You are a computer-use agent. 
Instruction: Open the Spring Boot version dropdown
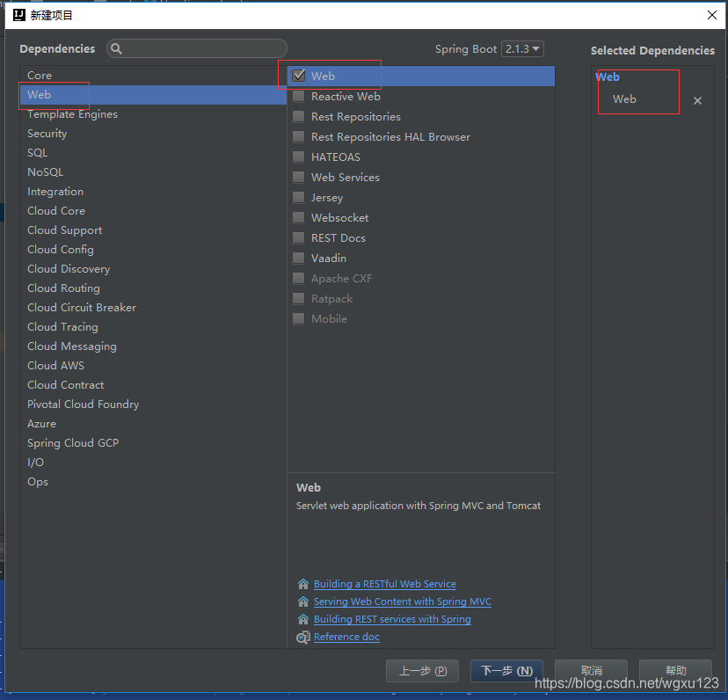[x=522, y=48]
